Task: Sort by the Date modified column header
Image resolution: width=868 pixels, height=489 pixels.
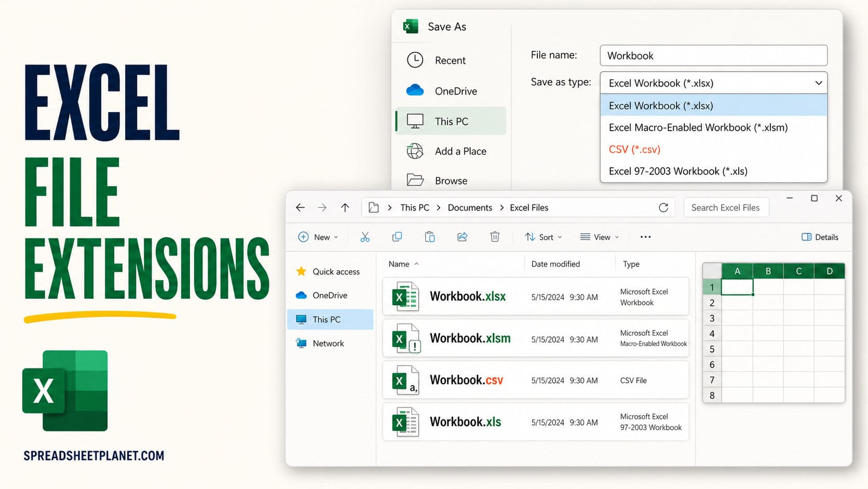Action: pyautogui.click(x=555, y=264)
